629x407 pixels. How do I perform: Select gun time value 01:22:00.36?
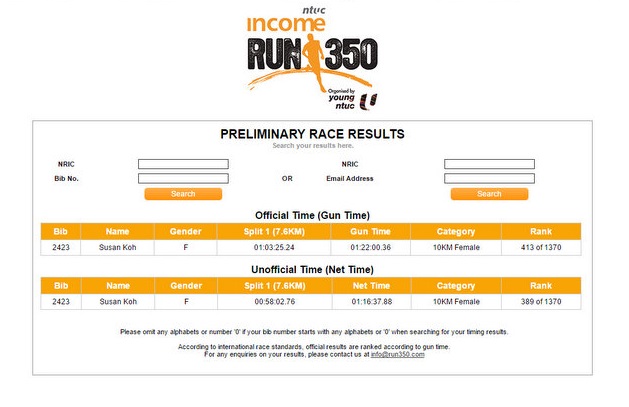[x=371, y=247]
